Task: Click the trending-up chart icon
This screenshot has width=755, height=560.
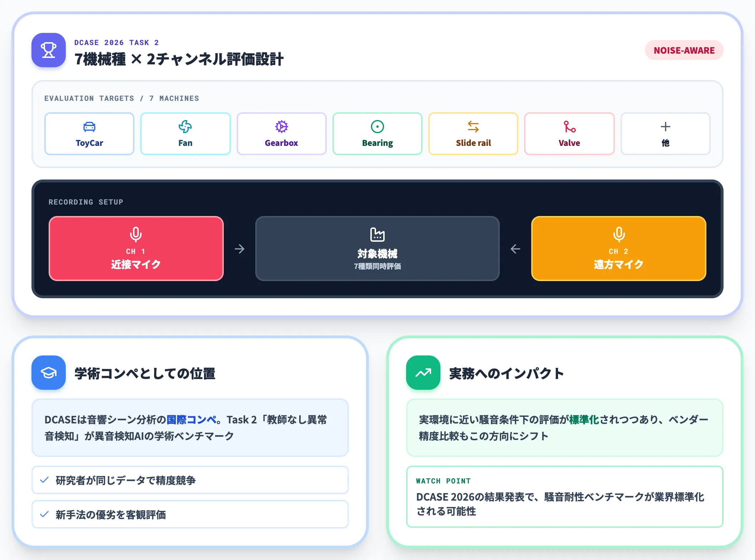Action: 423,373
